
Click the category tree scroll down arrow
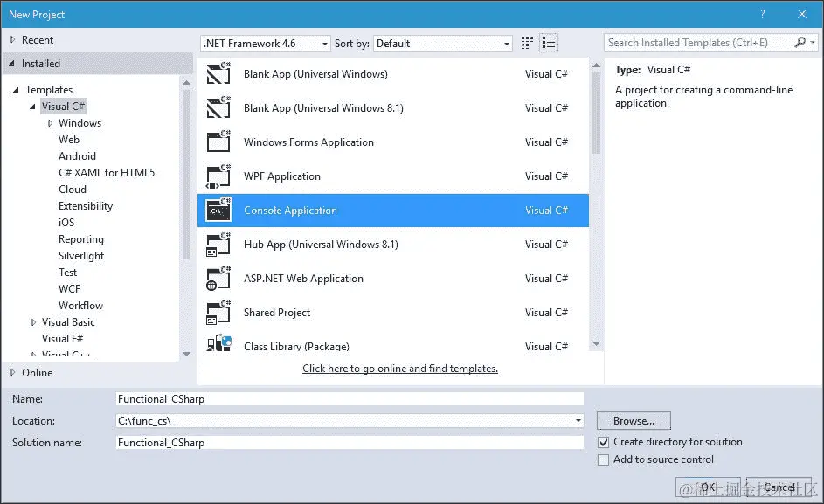tap(186, 355)
